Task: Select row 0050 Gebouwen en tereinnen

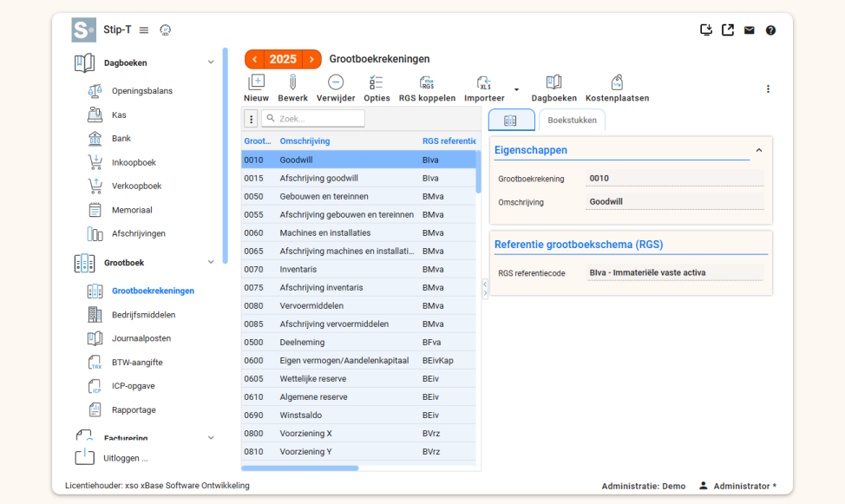Action: click(x=358, y=197)
